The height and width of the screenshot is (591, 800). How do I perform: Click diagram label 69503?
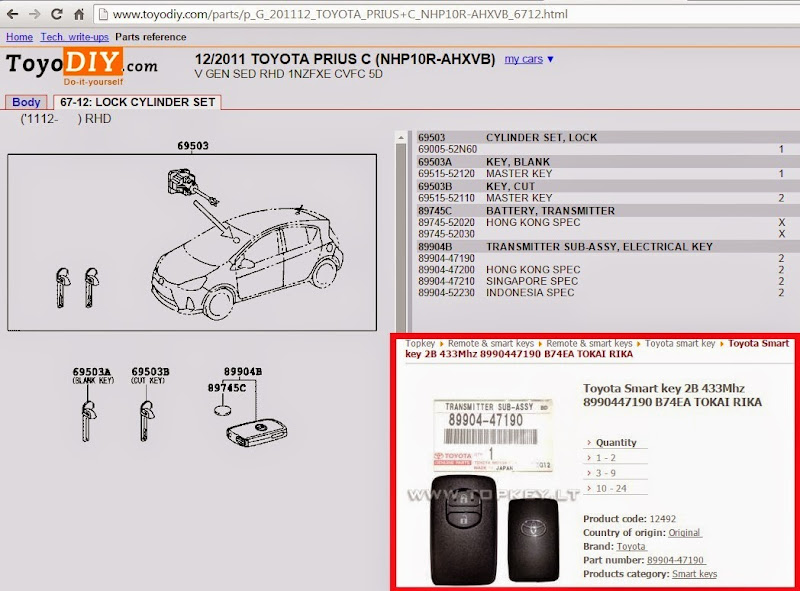[x=193, y=146]
